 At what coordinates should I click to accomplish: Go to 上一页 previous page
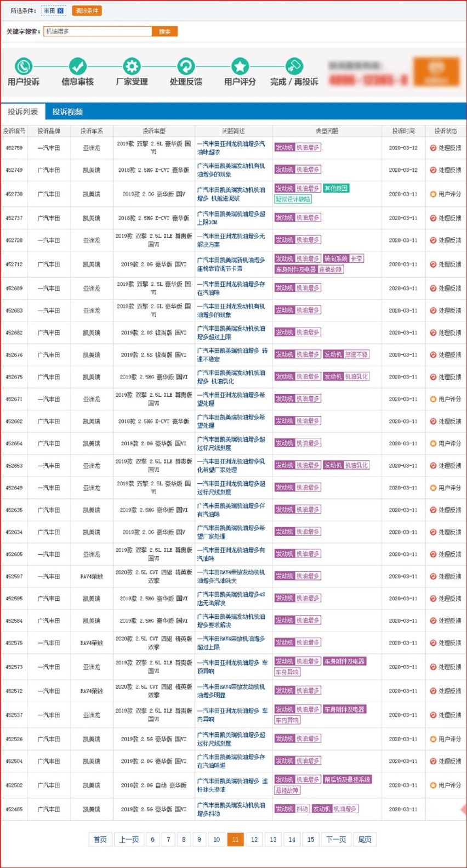[x=129, y=839]
